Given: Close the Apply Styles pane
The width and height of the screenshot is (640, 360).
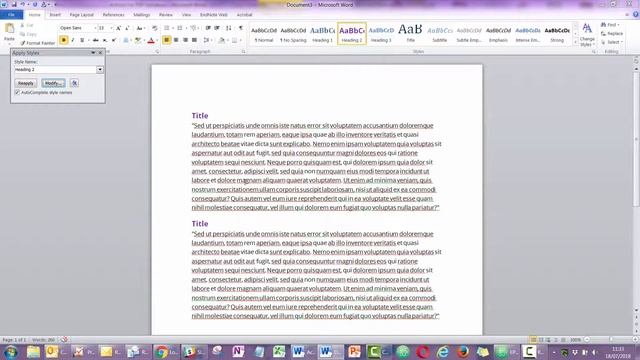Looking at the screenshot, I should click(x=100, y=53).
